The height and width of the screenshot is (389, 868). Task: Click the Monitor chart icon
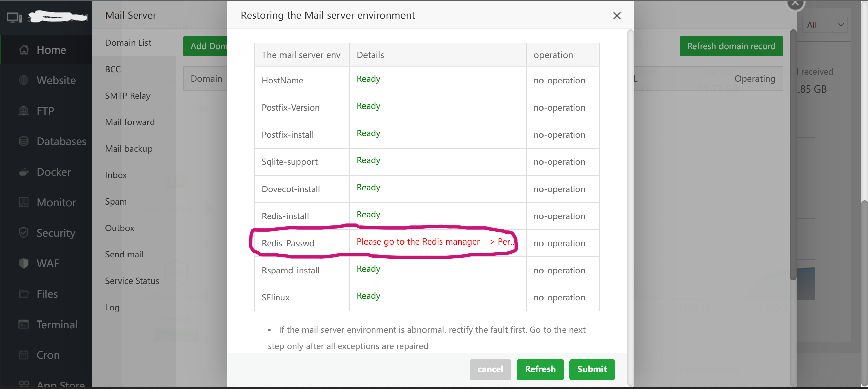24,202
